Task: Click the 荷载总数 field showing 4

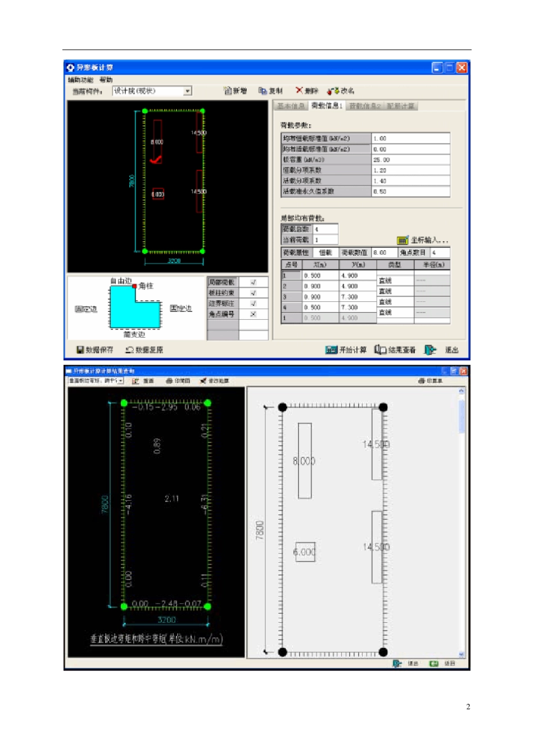Action: [x=325, y=229]
